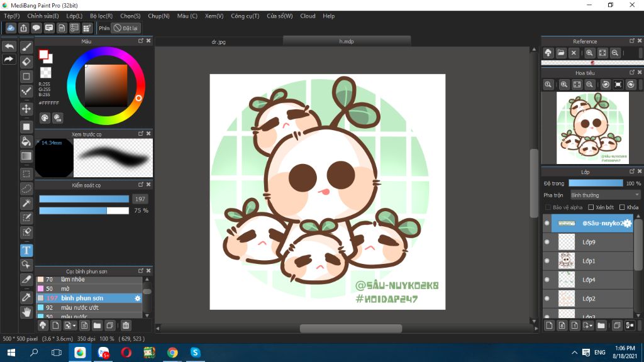644x362 pixels.
Task: Select the Bucket fill tool
Action: click(x=26, y=141)
